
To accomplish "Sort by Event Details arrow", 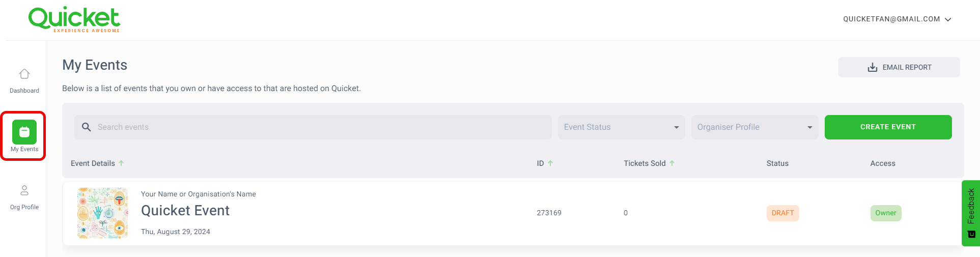I will point(121,163).
